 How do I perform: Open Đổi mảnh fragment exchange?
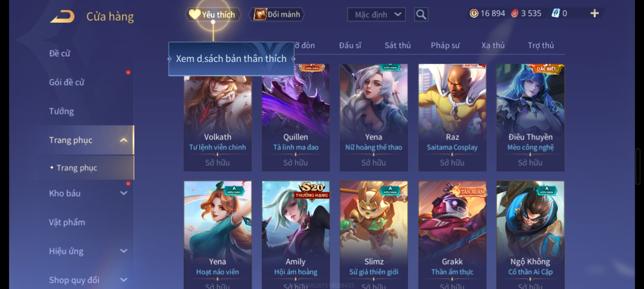click(277, 14)
